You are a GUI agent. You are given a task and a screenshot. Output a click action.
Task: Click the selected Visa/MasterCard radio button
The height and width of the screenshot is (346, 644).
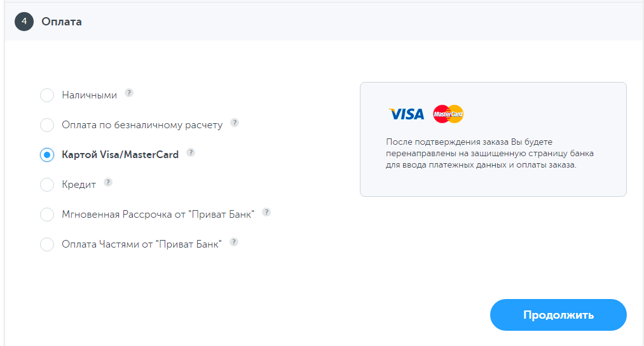pos(47,155)
